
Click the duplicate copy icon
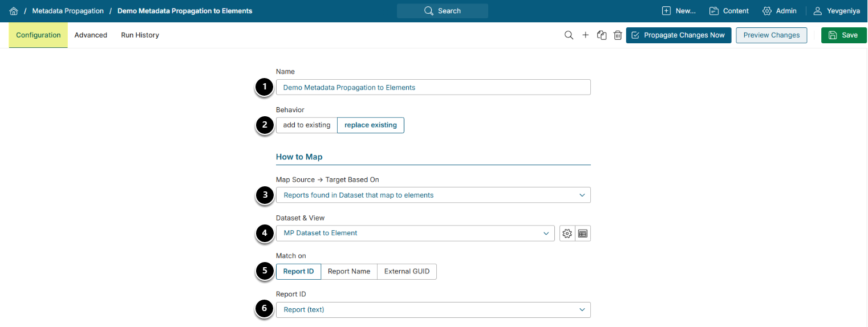[602, 35]
